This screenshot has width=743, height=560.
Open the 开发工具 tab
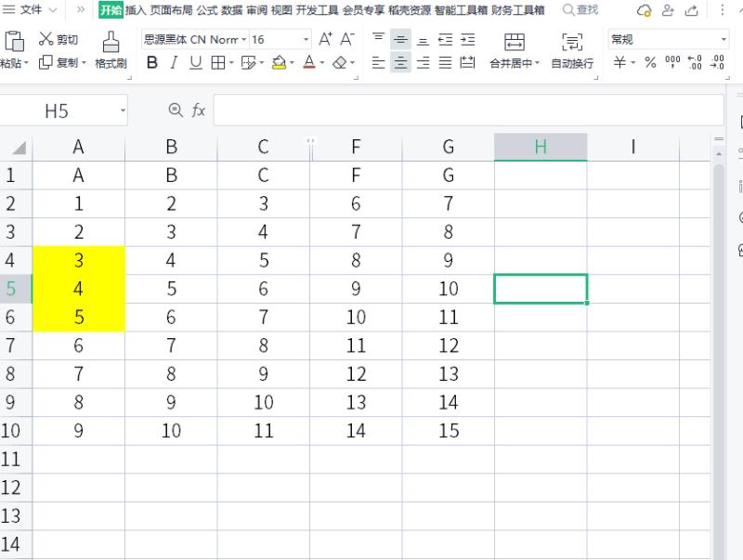point(317,10)
